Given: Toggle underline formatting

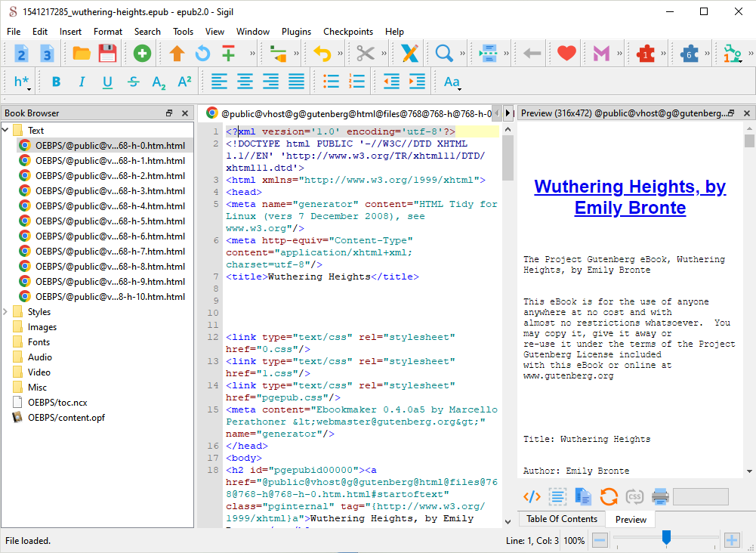Looking at the screenshot, I should click(x=107, y=82).
